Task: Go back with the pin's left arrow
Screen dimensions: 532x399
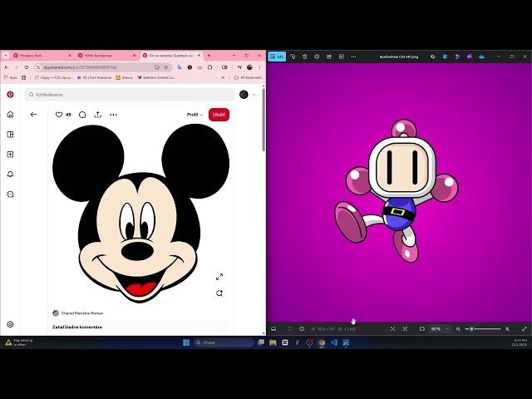Action: pos(33,115)
